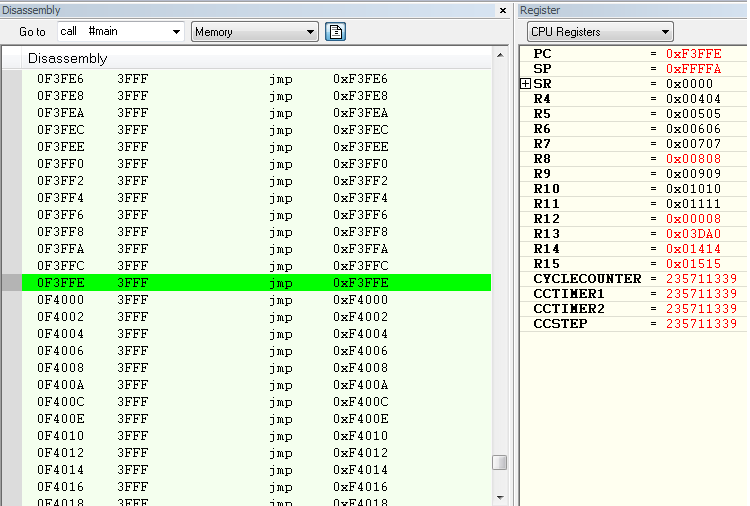Click in the Go to field showing call #main
The image size is (750, 506).
(114, 32)
